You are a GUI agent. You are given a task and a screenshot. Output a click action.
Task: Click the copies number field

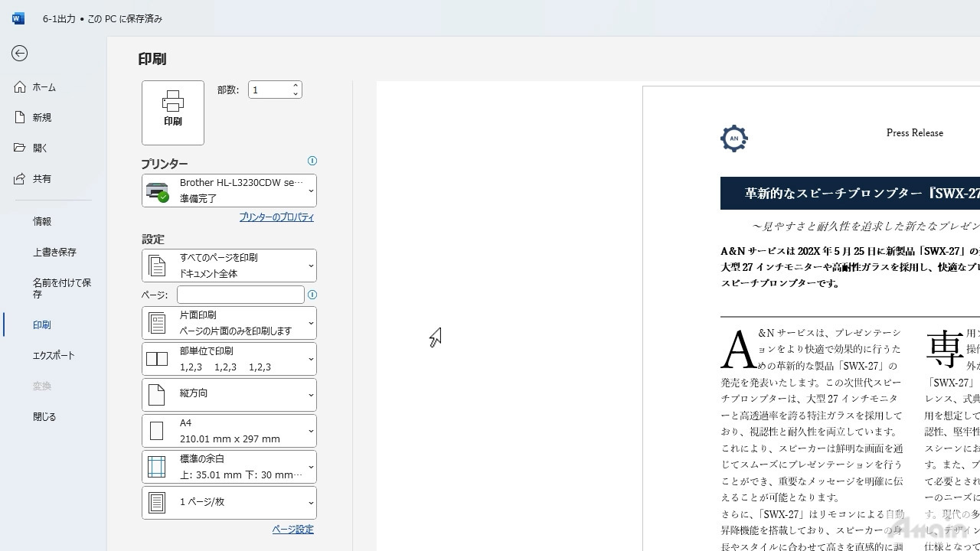(269, 90)
